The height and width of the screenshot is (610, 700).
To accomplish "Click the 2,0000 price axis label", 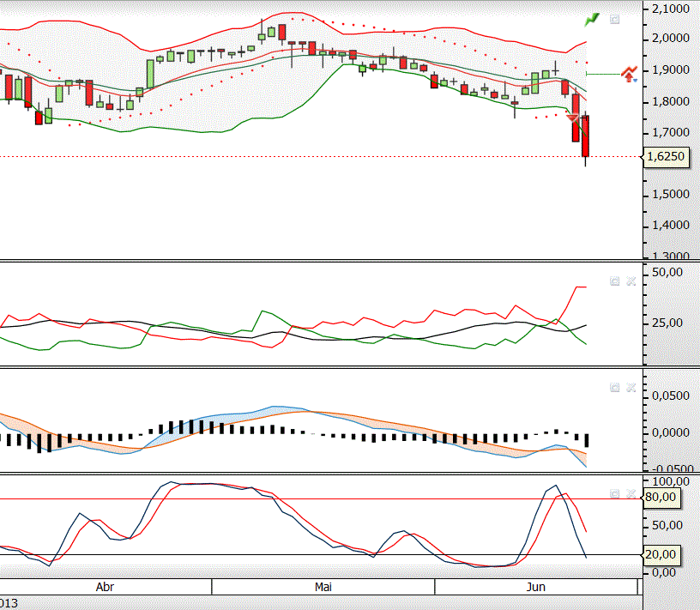I will [x=671, y=39].
